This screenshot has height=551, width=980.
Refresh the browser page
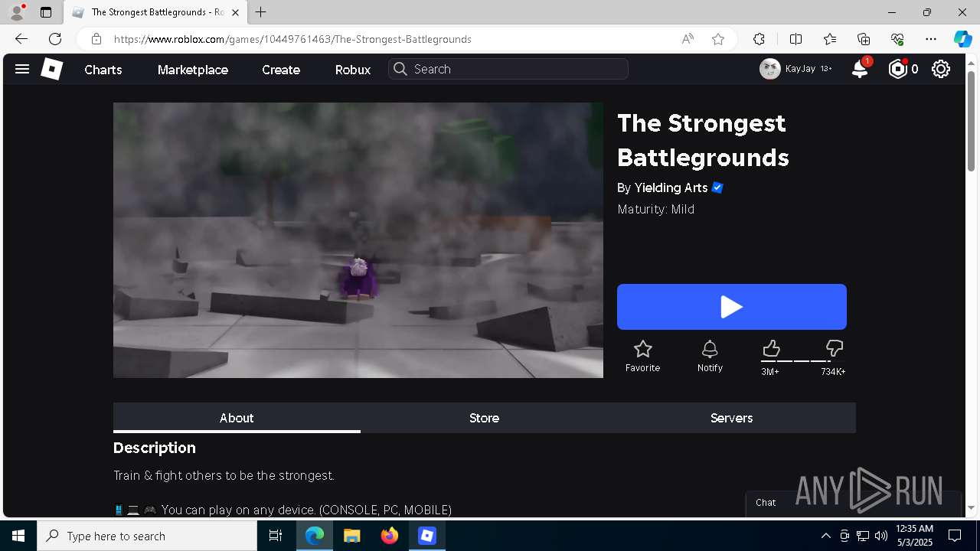pos(55,39)
